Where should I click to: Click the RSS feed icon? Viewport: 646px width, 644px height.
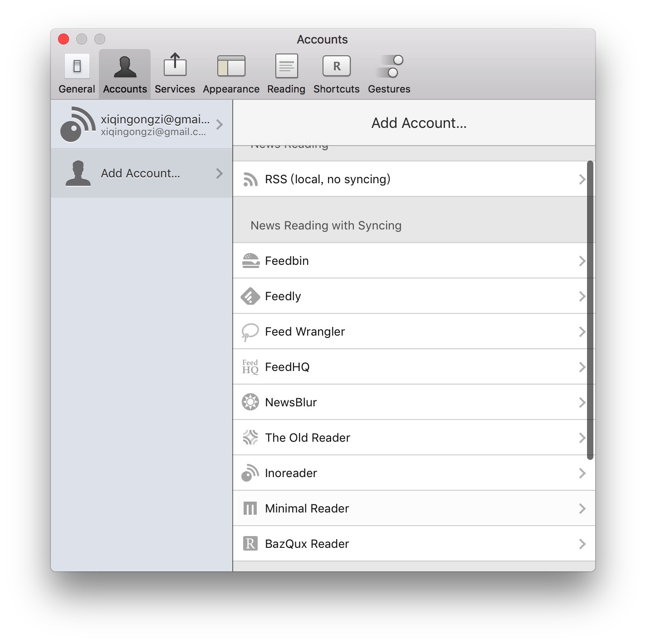250,179
